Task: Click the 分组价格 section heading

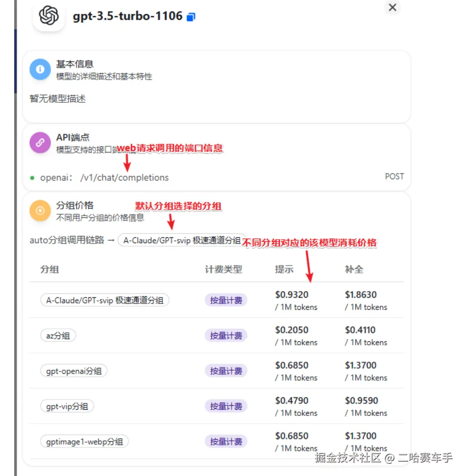Action: point(75,205)
